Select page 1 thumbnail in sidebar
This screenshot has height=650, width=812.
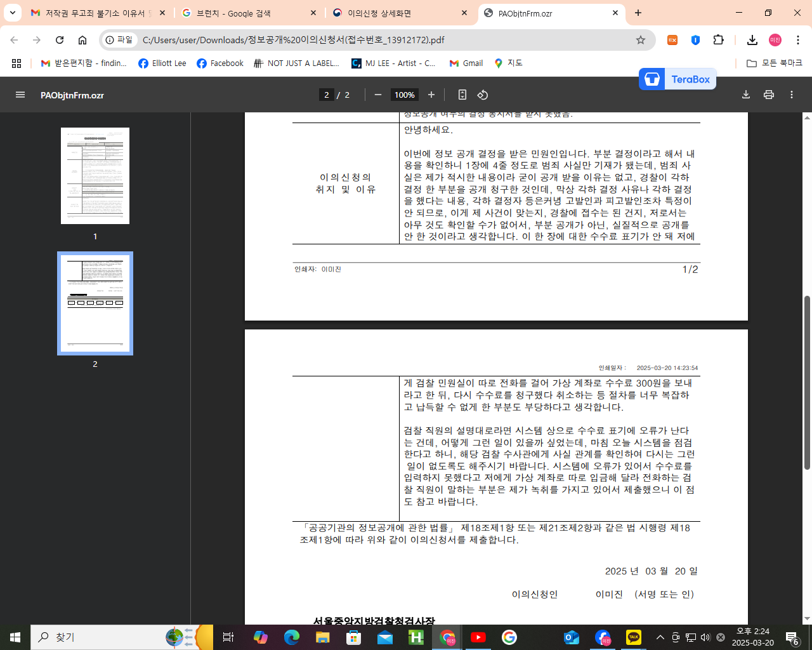tap(95, 175)
